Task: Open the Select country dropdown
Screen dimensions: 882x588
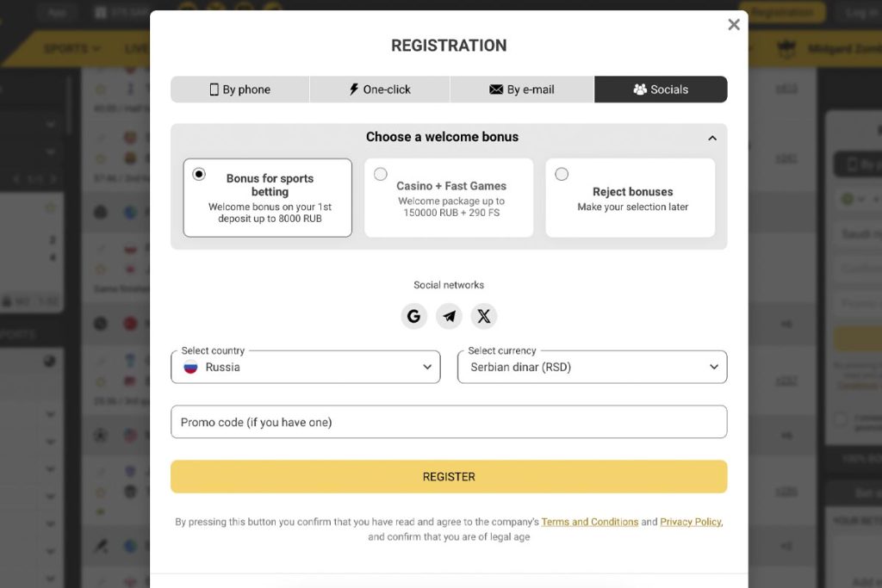Action: [x=306, y=367]
